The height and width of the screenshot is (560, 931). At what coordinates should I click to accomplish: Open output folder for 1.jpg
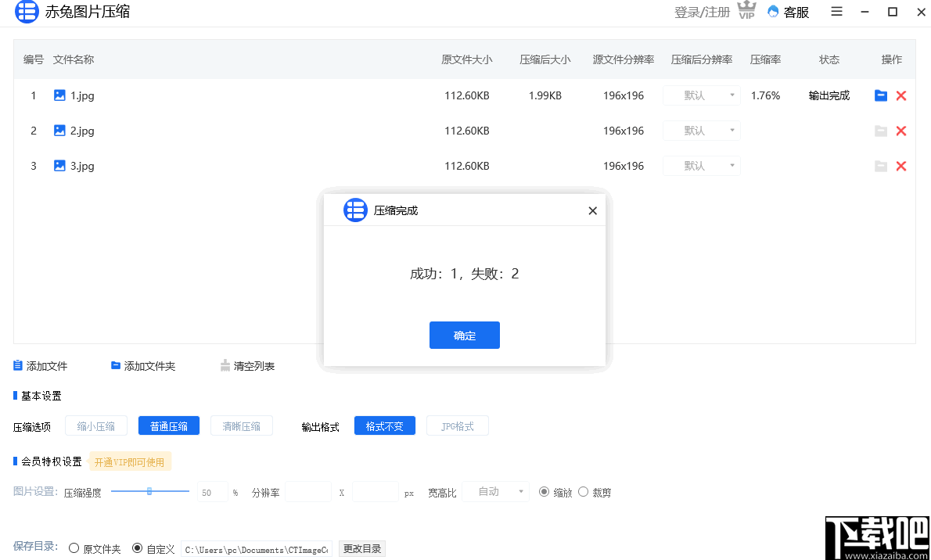[x=881, y=95]
